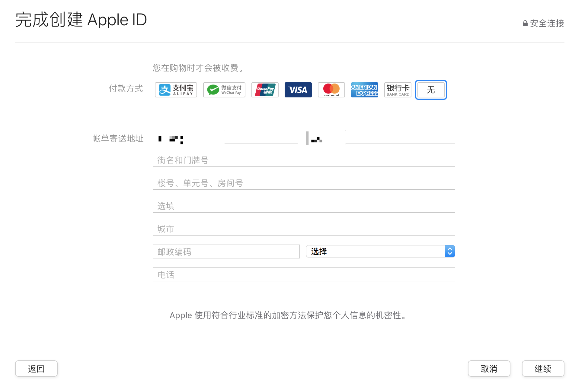
Task: Select Alipay as payment method
Action: [x=175, y=90]
